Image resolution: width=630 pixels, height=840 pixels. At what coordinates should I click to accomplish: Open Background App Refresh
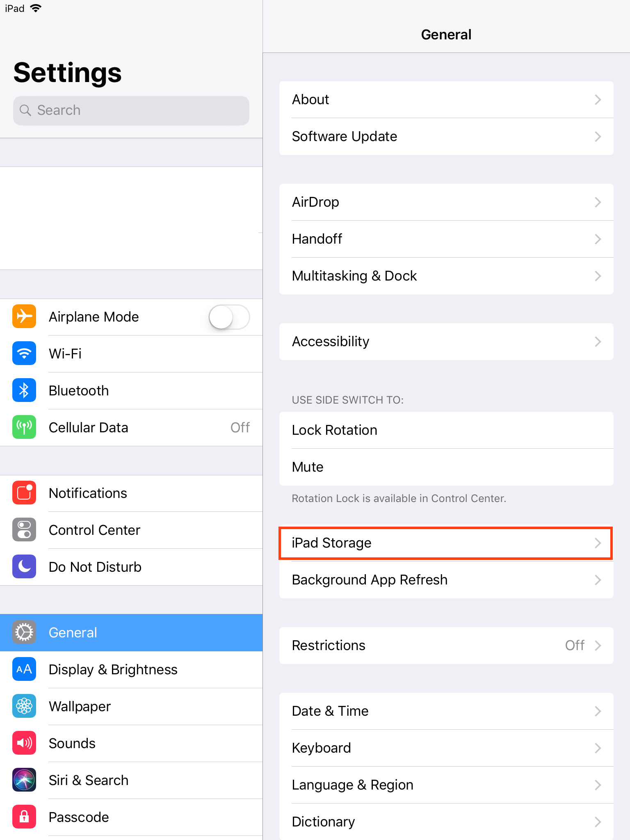[446, 580]
